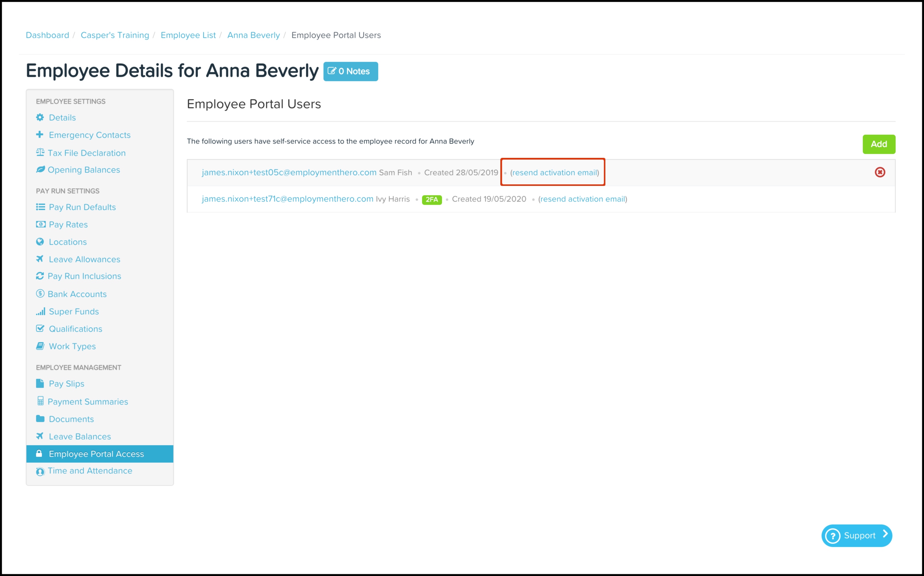Screen dimensions: 924x576
Task: Click the Pay Run Inclusions refresh icon
Action: point(40,276)
